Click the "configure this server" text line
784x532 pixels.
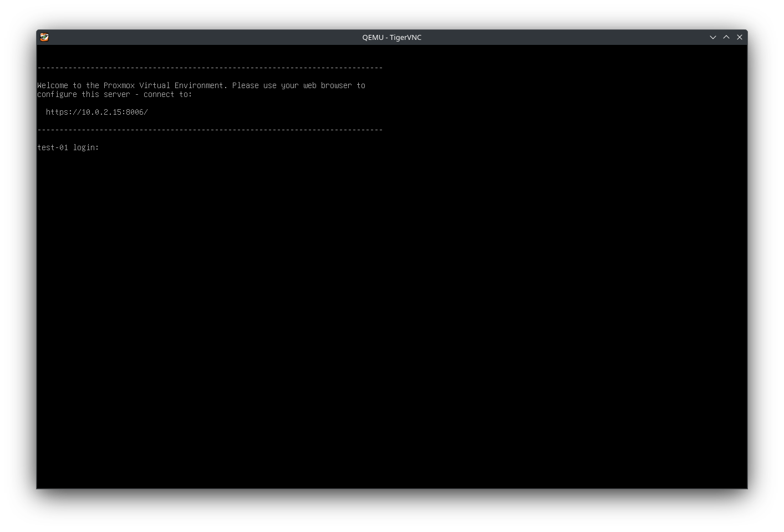[x=83, y=94]
